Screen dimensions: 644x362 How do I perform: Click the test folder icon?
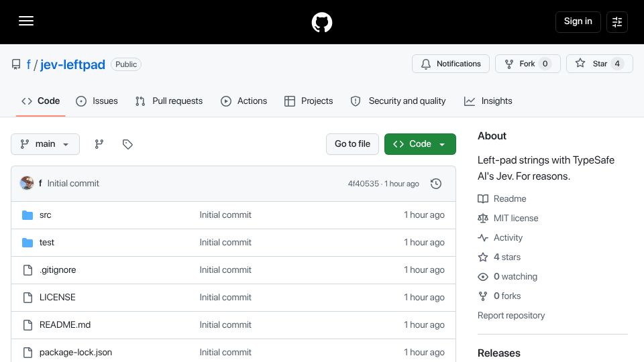click(28, 243)
